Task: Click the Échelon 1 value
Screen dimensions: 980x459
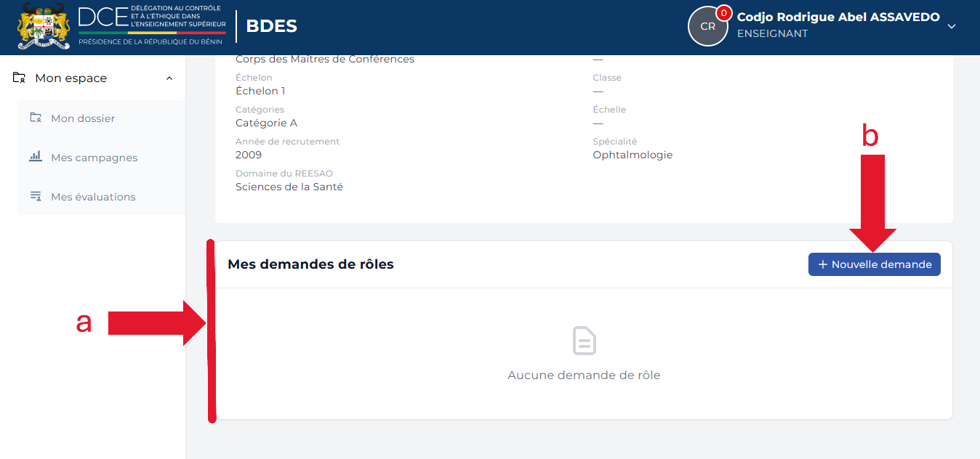Action: 260,91
